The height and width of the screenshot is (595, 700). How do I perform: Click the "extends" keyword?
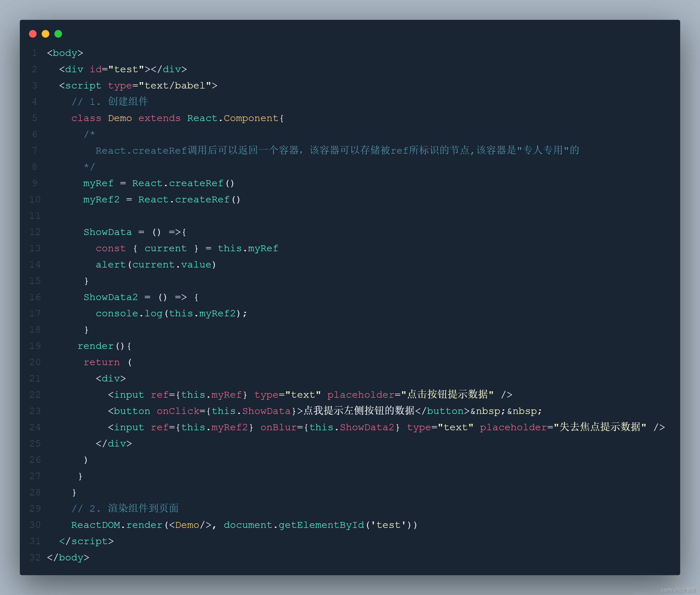point(159,118)
